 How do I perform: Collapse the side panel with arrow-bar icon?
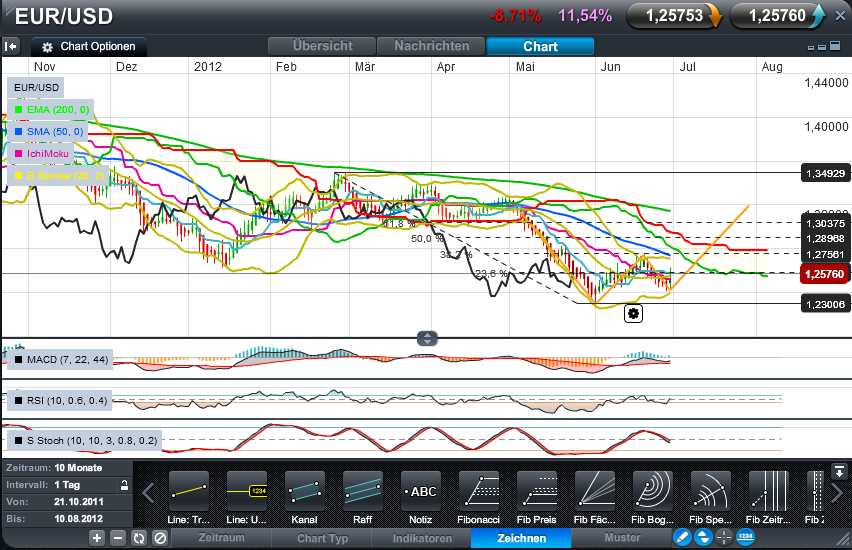(x=11, y=47)
